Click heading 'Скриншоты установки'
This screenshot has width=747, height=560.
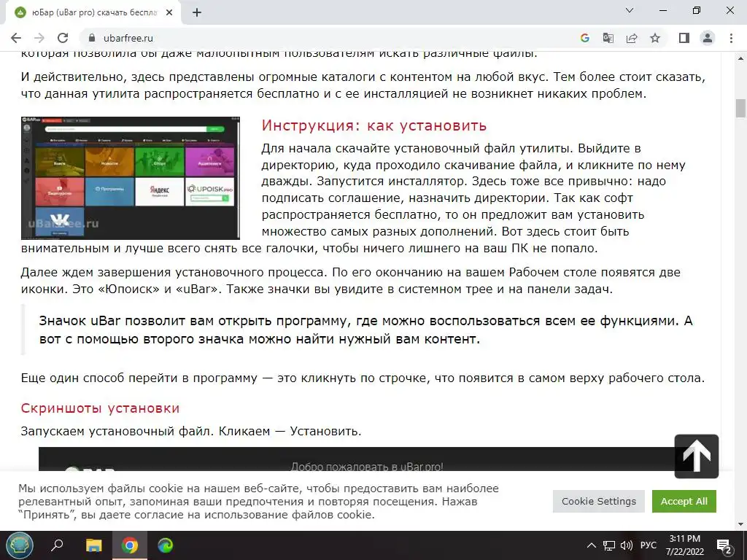point(100,408)
